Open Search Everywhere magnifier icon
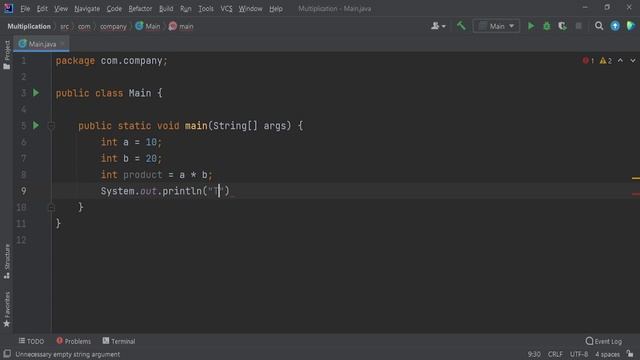640x360 pixels. click(599, 26)
